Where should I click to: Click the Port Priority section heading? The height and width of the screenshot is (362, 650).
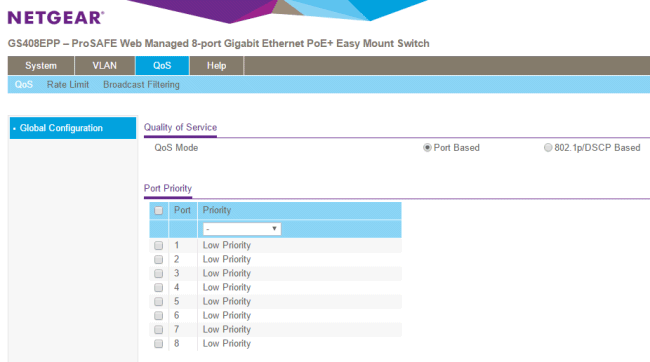168,188
